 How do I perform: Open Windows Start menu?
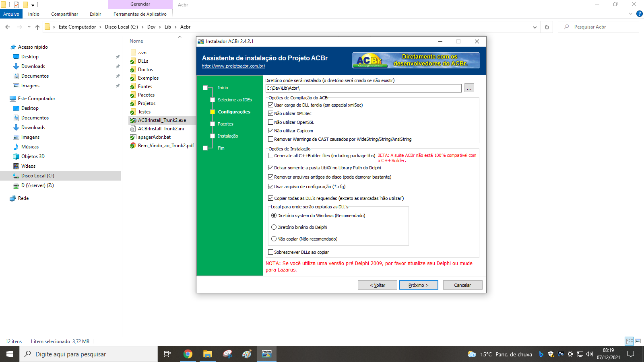tap(10, 354)
